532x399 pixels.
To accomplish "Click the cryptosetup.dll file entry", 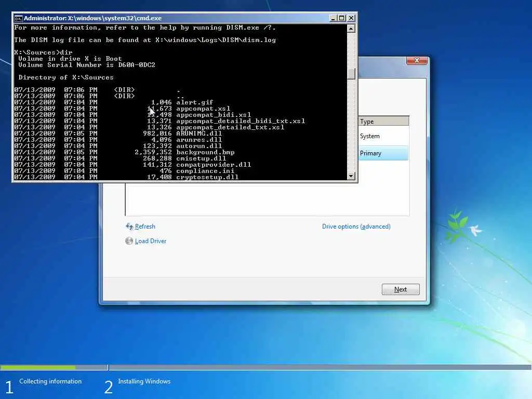I will pyautogui.click(x=207, y=177).
